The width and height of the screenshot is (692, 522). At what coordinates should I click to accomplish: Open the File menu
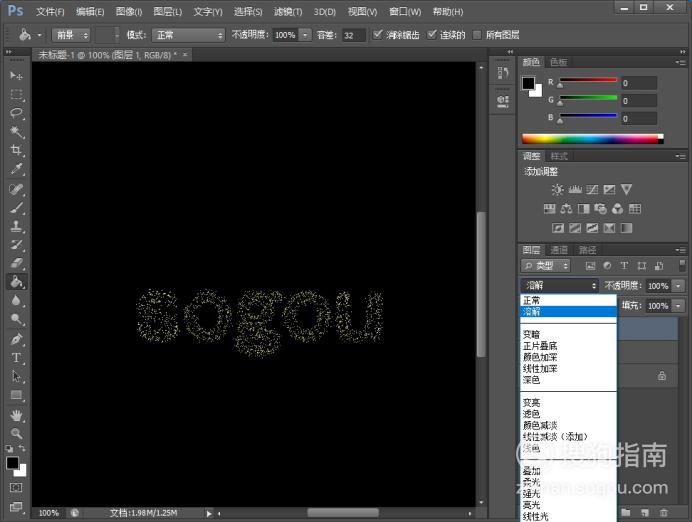coord(50,11)
